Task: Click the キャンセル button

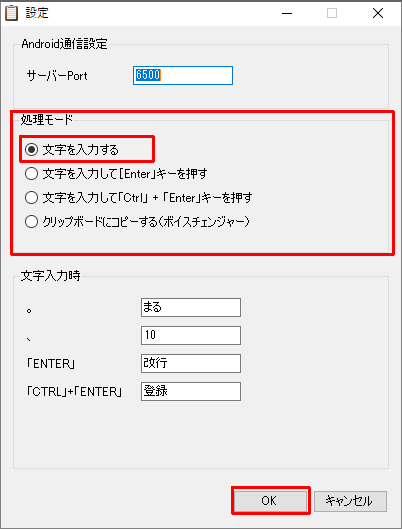Action: coord(350,501)
